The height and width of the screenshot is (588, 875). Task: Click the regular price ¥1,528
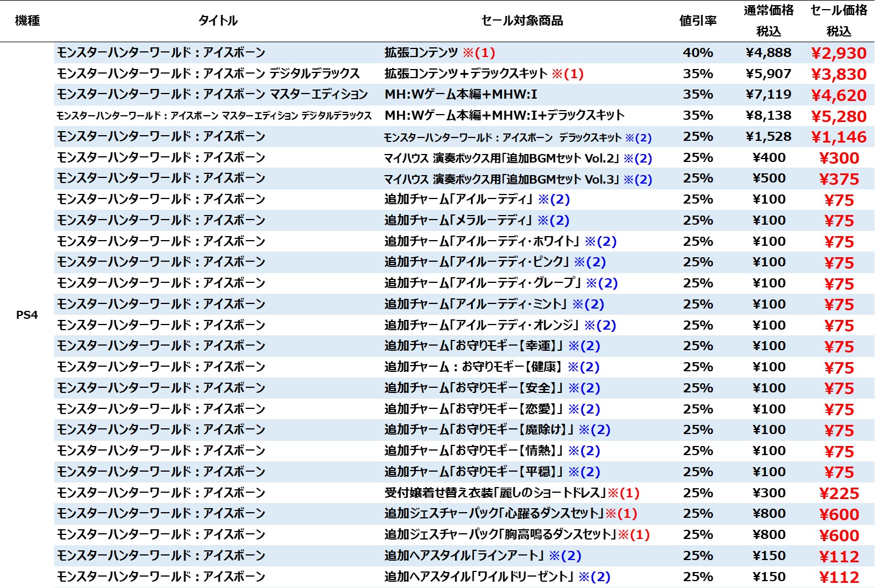768,136
